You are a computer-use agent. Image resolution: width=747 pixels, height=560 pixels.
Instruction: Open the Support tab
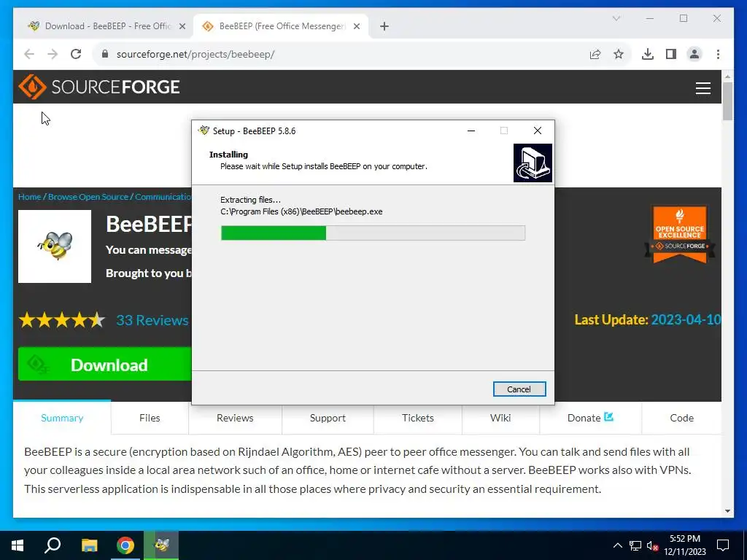coord(328,418)
